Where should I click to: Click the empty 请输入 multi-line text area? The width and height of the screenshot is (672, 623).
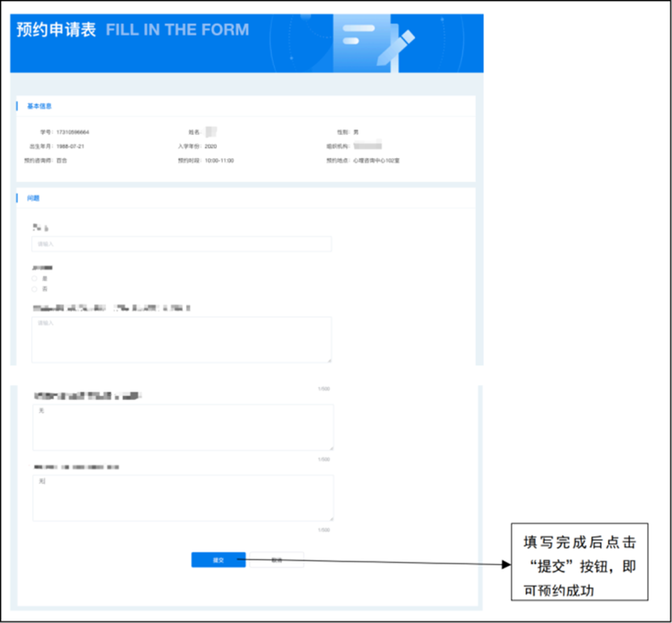pyautogui.click(x=181, y=339)
